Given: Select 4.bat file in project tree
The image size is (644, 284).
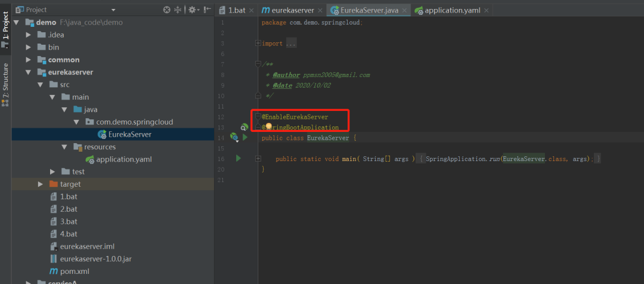Looking at the screenshot, I should click(69, 234).
